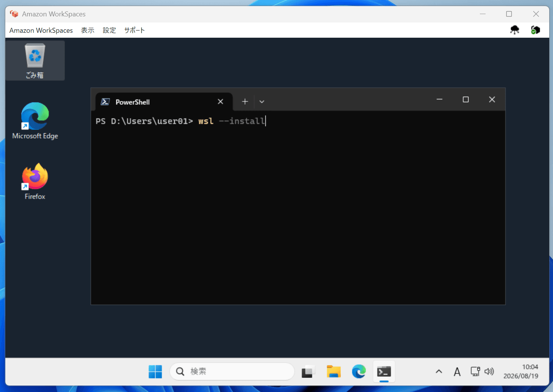The height and width of the screenshot is (392, 553).
Task: Open the clock showing 10:04 2026/08/19
Action: tap(521, 371)
